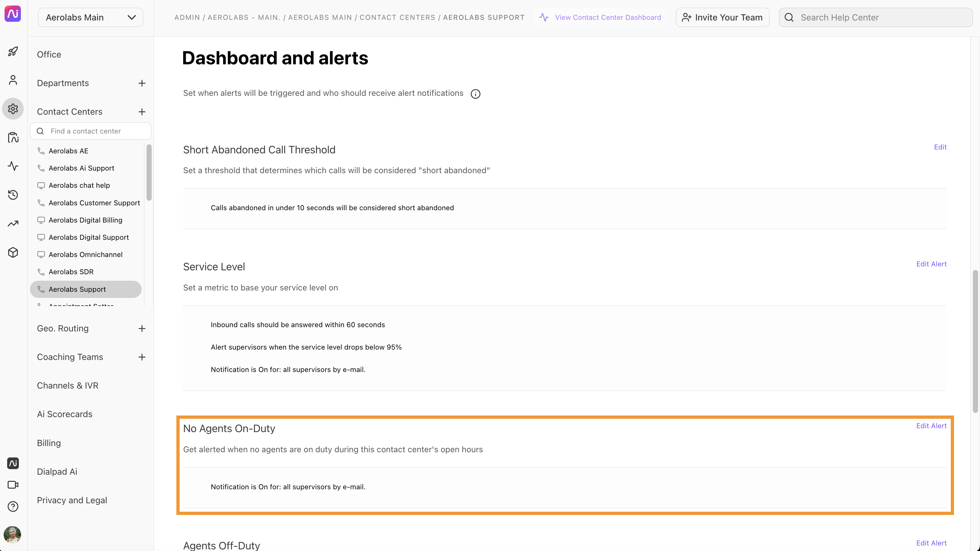This screenshot has height=551, width=980.
Task: Select the Reporting chart icon in sidebar
Action: 13,224
